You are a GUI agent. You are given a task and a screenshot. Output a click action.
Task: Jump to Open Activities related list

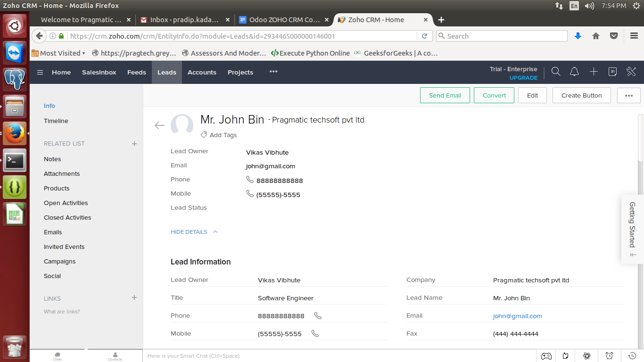[66, 203]
